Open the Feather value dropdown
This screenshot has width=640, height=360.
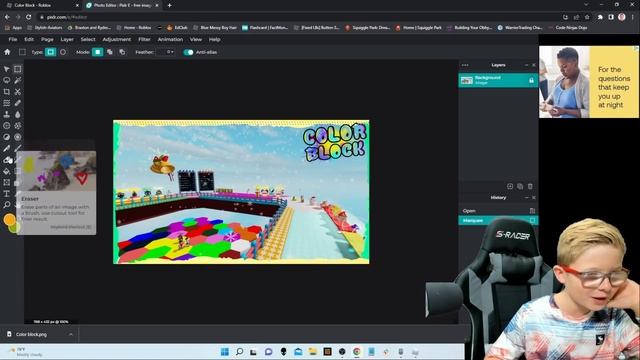click(x=165, y=52)
